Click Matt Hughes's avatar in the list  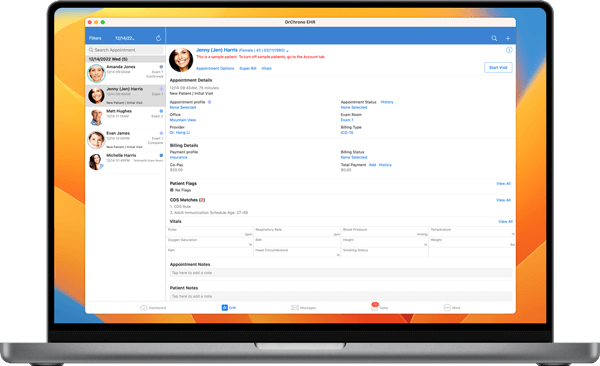point(96,118)
